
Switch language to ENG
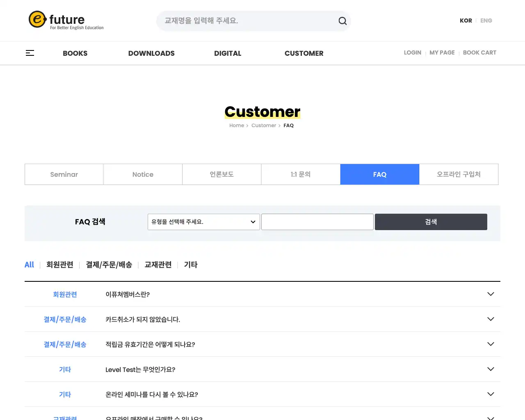(486, 21)
